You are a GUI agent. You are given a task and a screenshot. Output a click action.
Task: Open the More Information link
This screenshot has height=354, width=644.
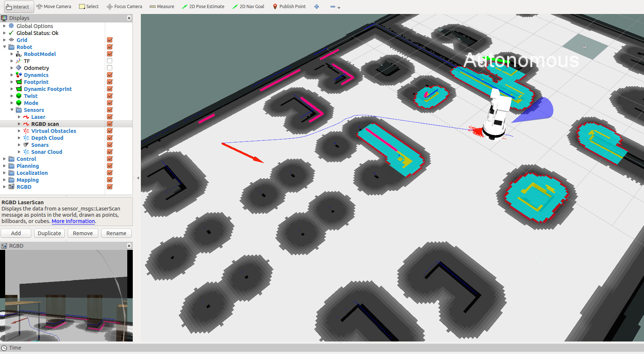pos(73,221)
